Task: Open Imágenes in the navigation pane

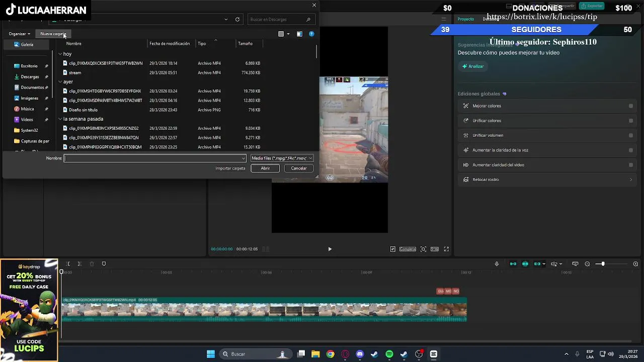Action: (29, 98)
